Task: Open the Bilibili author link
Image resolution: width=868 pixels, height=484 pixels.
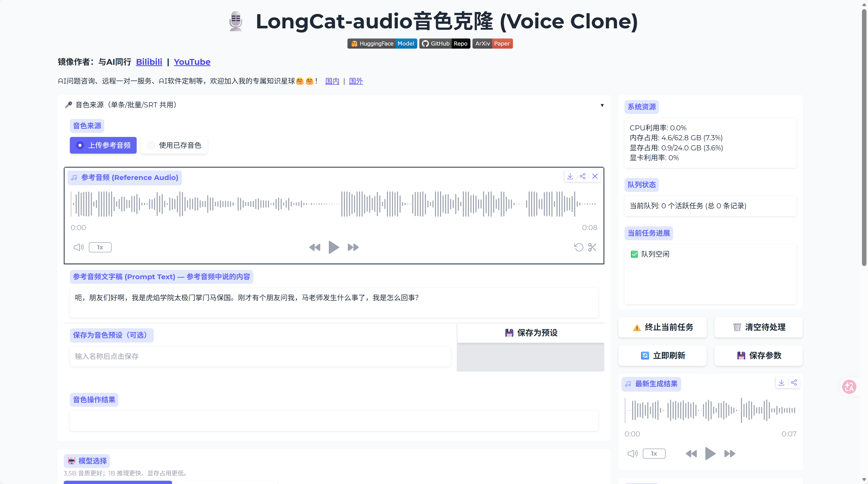Action: point(149,62)
